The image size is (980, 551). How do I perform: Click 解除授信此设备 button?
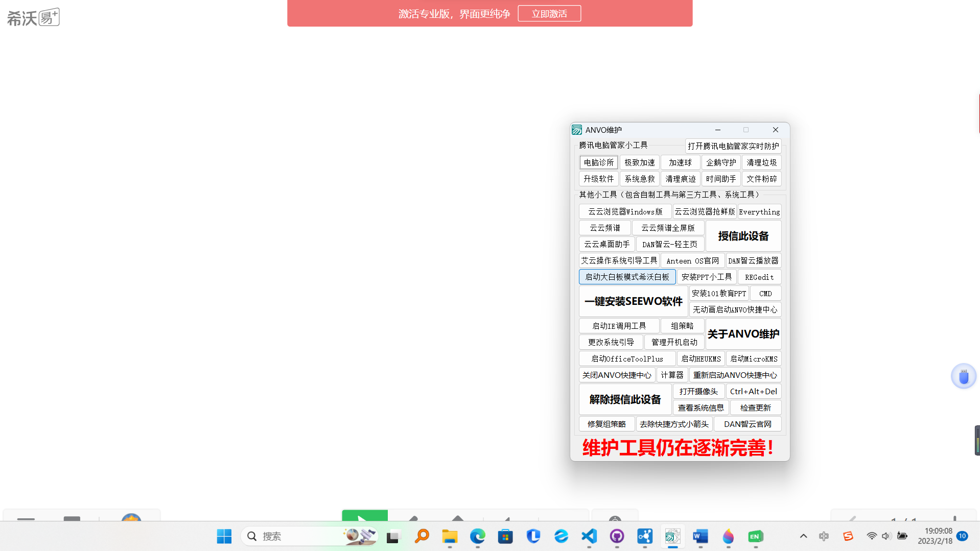(625, 399)
